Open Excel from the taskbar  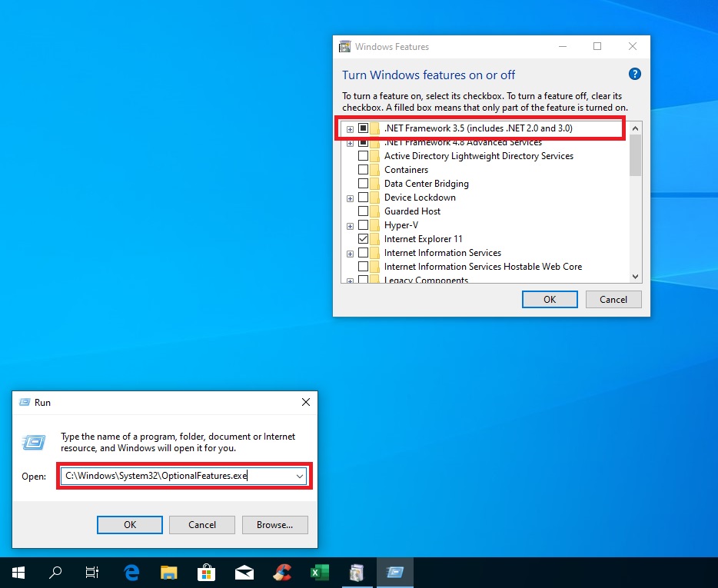pos(320,573)
